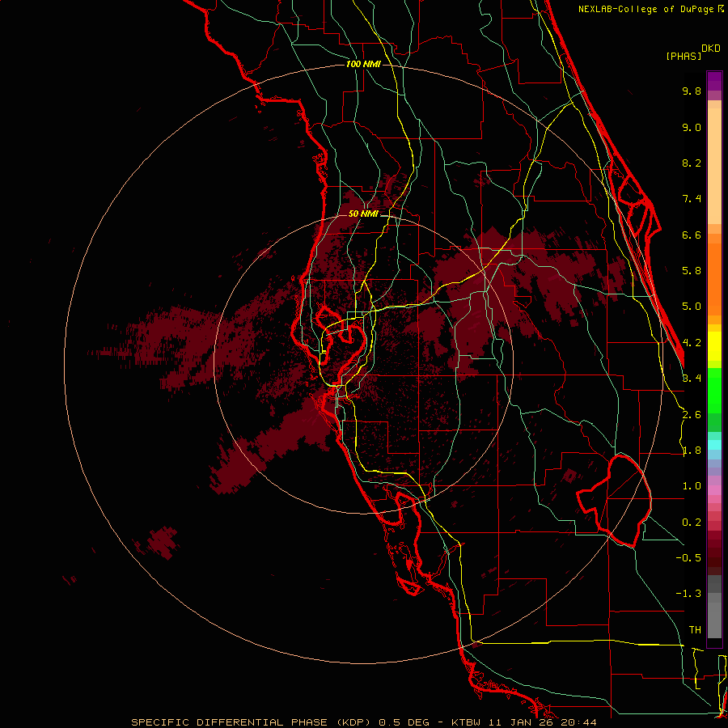The width and height of the screenshot is (728, 728).
Task: Click the 9.8 value on the color scale
Action: pos(692,91)
